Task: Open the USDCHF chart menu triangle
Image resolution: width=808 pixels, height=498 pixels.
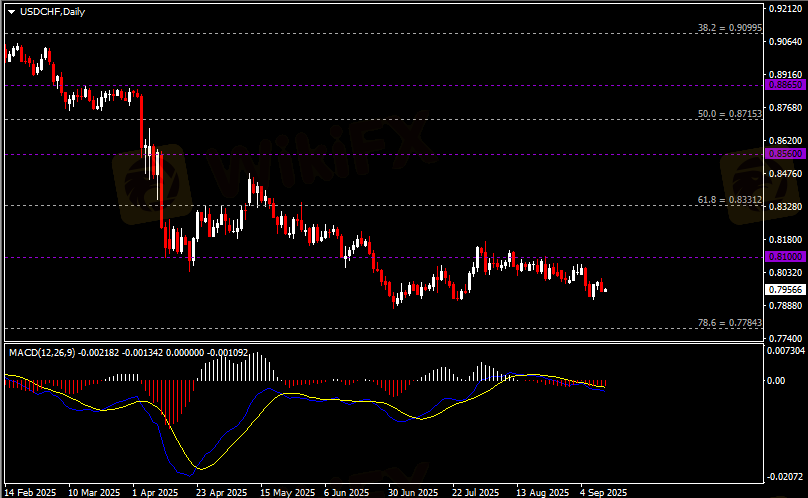Action: (11, 12)
